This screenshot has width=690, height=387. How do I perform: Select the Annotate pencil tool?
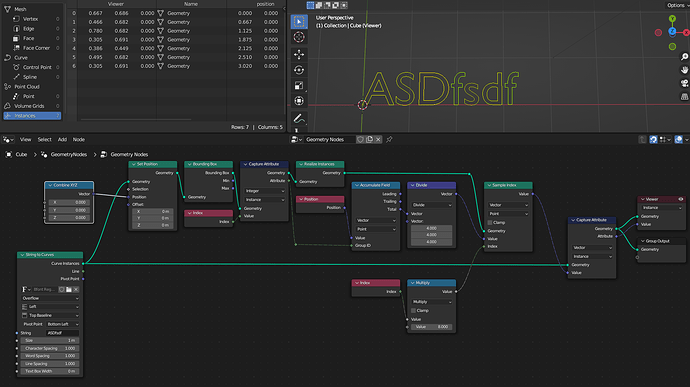click(x=299, y=118)
